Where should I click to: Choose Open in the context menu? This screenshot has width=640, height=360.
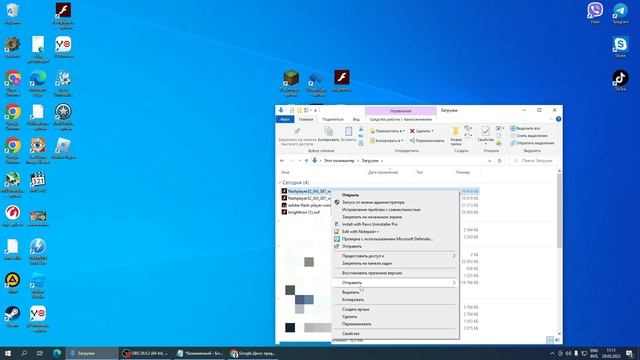395,195
